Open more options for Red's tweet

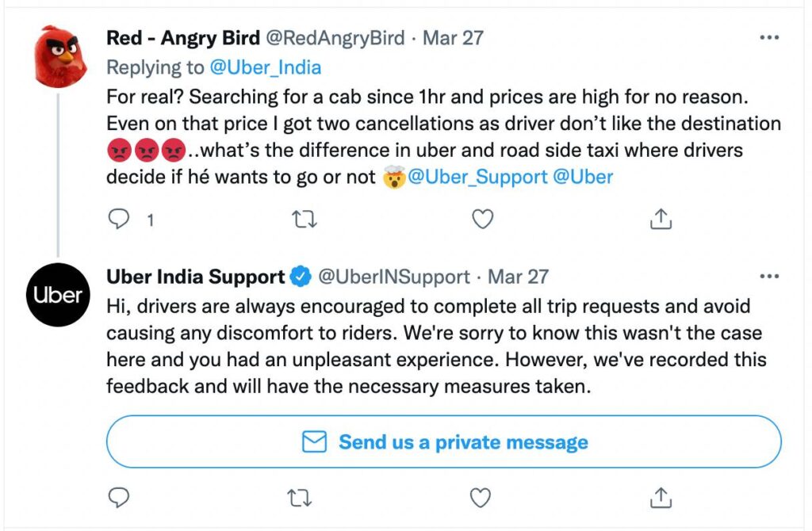(769, 37)
